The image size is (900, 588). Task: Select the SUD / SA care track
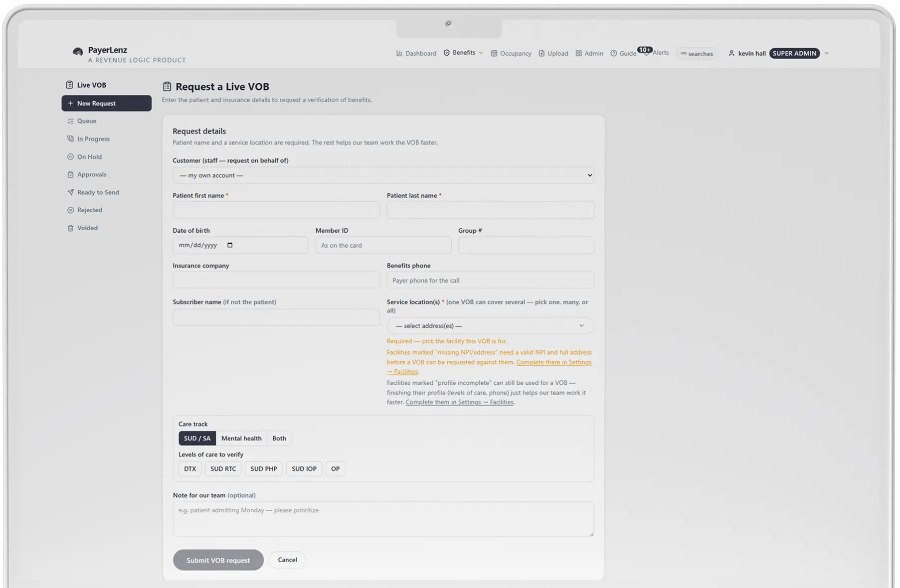pyautogui.click(x=197, y=439)
